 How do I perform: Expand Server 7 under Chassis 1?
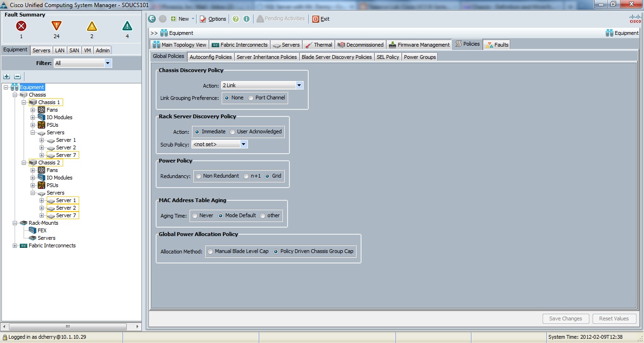41,155
